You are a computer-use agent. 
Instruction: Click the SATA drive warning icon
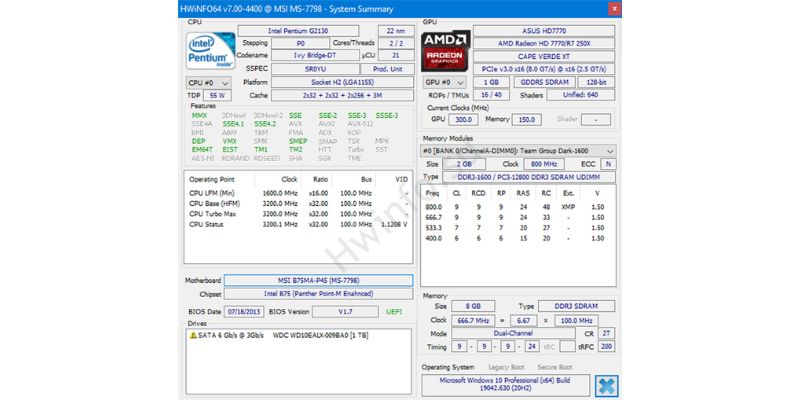coord(193,335)
